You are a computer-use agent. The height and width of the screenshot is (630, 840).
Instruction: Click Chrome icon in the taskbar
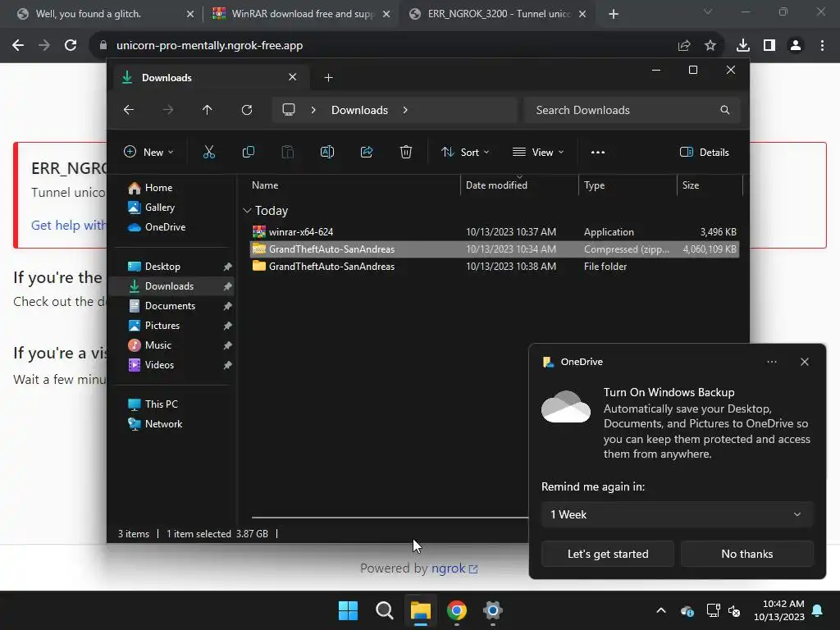[456, 610]
